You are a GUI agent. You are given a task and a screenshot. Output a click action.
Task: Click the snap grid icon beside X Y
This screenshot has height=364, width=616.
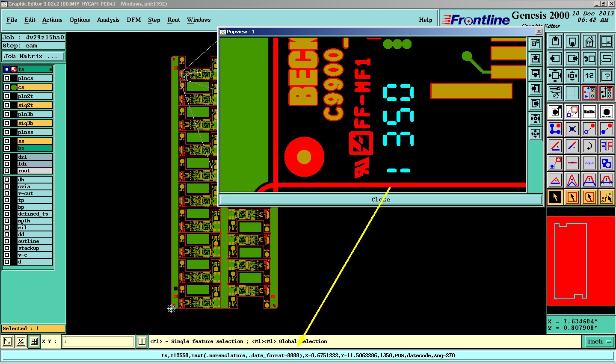coord(34,341)
